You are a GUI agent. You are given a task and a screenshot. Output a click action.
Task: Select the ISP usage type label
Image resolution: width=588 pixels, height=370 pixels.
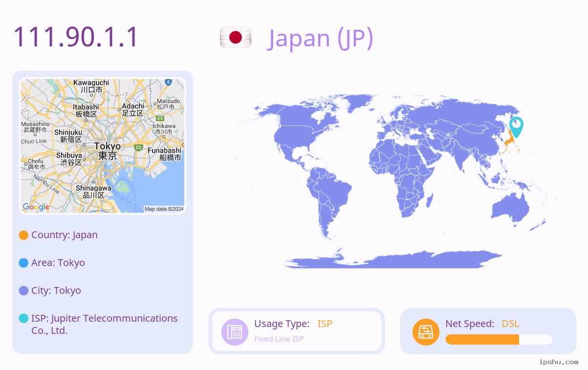coord(325,324)
